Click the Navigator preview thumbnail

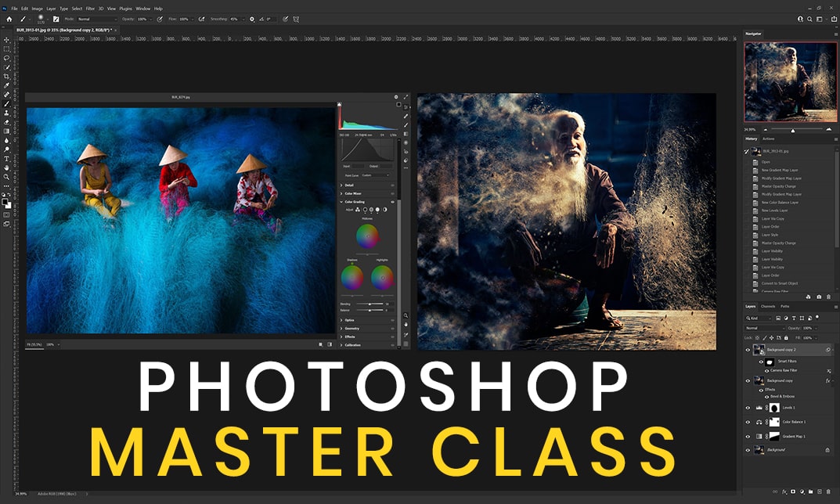tap(790, 82)
